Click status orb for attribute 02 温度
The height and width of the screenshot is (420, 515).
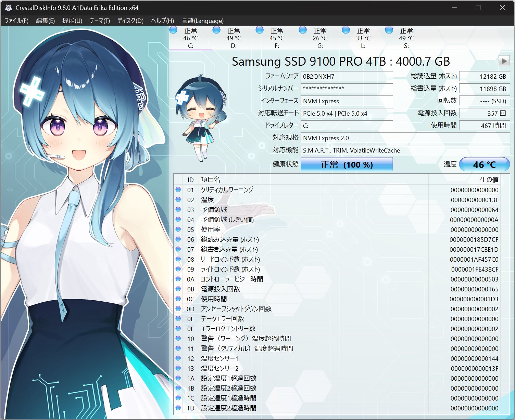178,199
